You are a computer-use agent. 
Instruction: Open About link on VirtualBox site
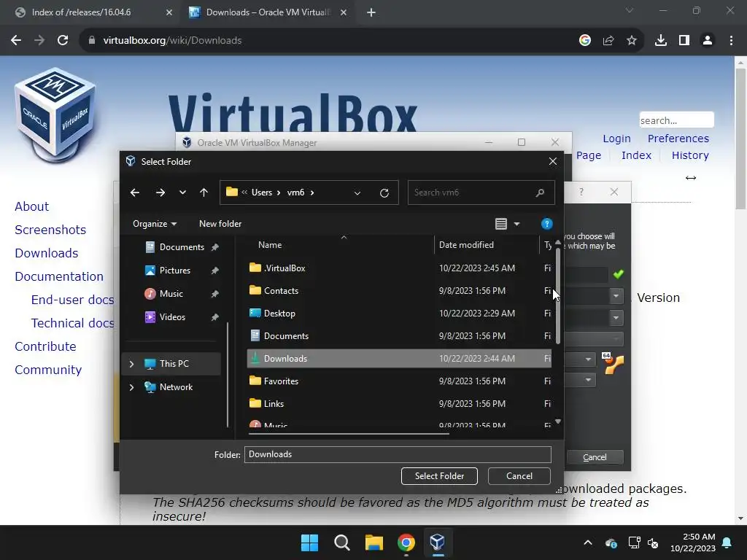pos(32,206)
